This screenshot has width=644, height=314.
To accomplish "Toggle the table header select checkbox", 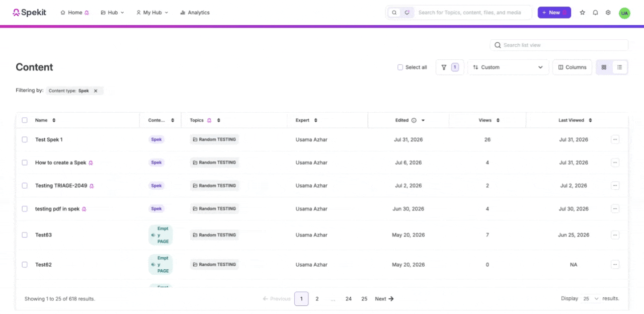I will (x=25, y=120).
